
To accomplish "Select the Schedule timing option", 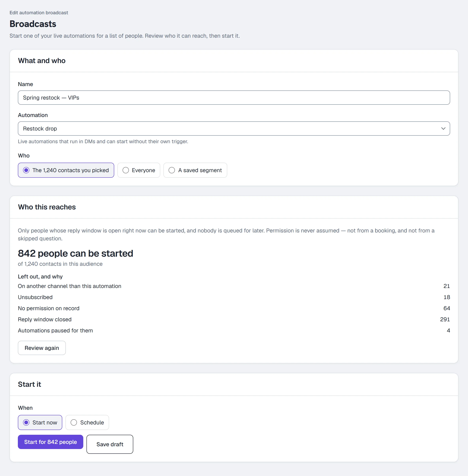I will (x=87, y=422).
